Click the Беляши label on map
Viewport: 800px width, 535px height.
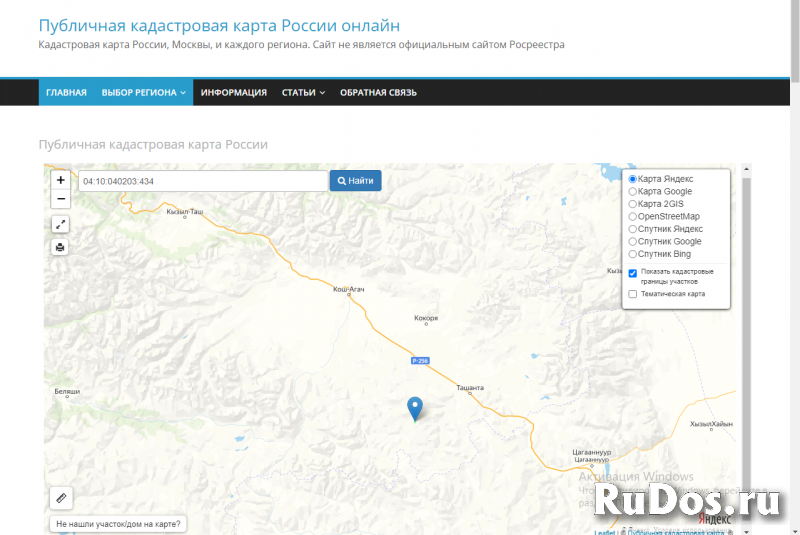pos(67,392)
